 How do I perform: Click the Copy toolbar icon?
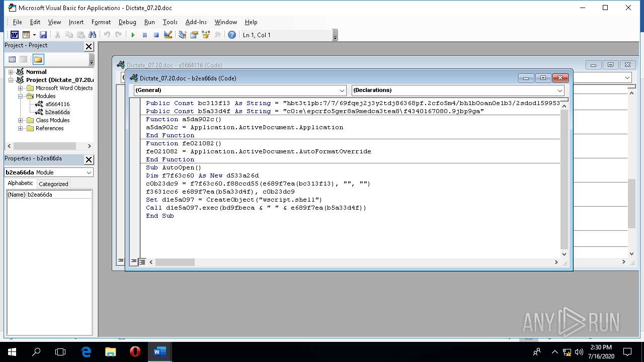tap(69, 35)
